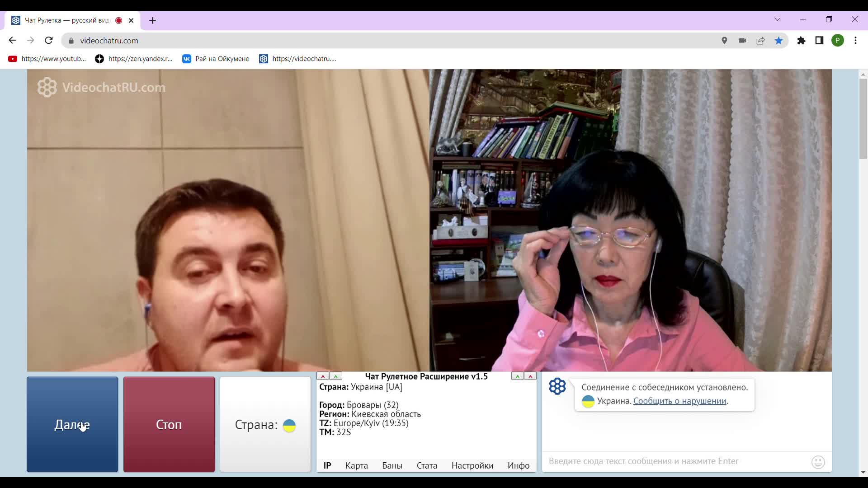Switch to the Настройки tab
The width and height of the screenshot is (868, 488).
(x=472, y=465)
